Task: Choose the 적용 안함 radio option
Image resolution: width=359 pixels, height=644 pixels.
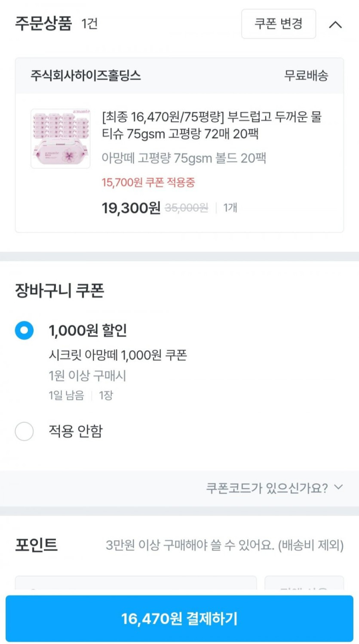Action: tap(24, 431)
